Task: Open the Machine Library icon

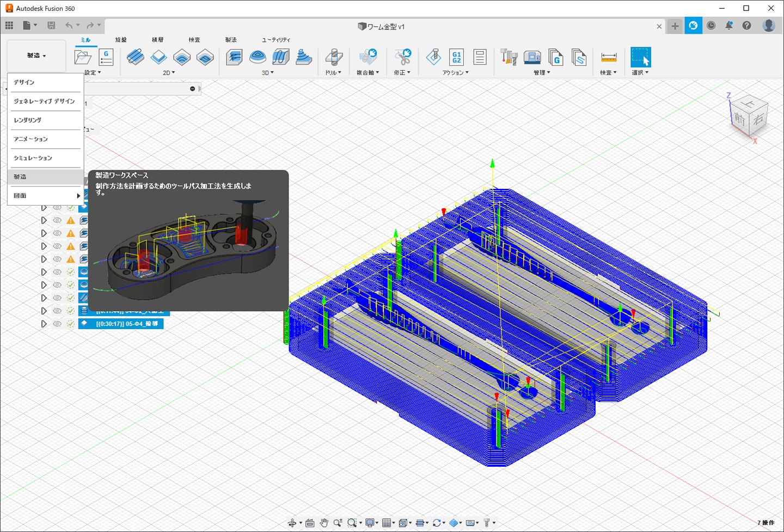Action: (x=532, y=57)
